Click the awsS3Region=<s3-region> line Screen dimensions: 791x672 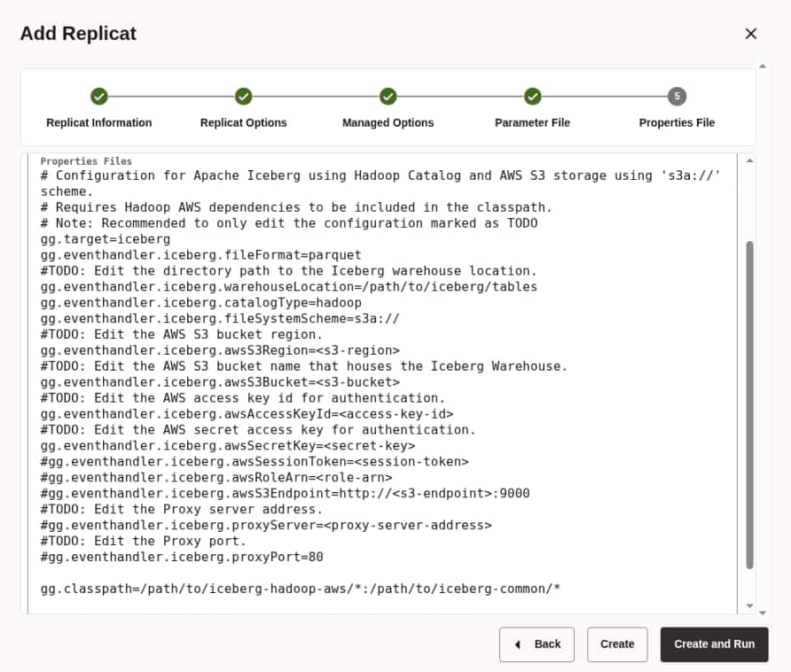pos(220,350)
